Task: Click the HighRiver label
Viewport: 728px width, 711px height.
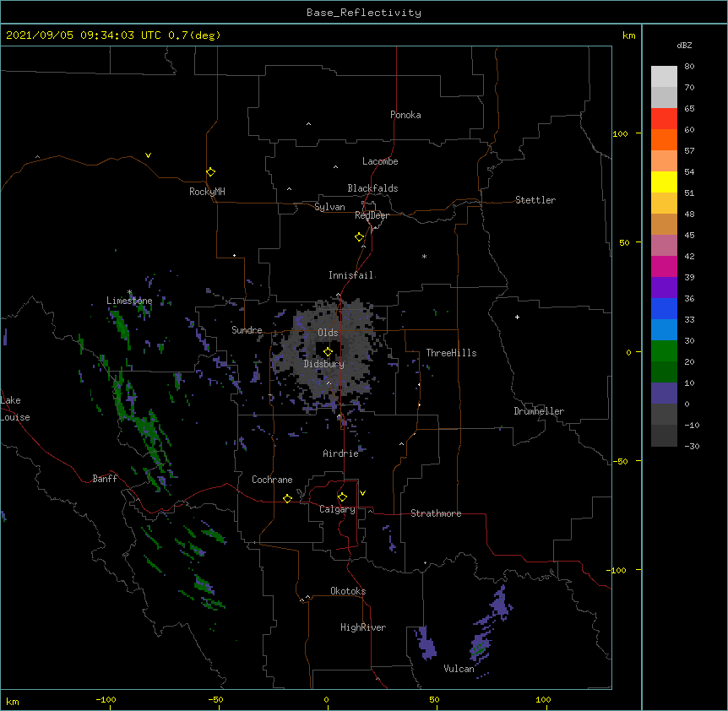Action: 363,627
